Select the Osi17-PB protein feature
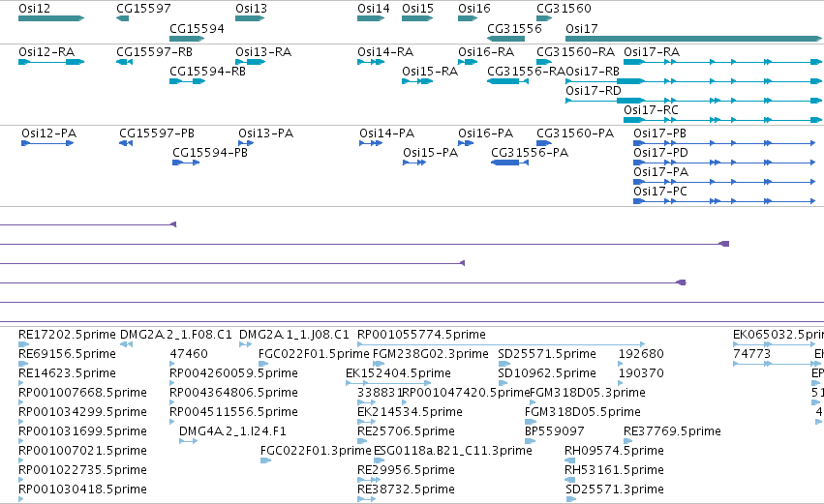This screenshot has height=504, width=824. 724,143
